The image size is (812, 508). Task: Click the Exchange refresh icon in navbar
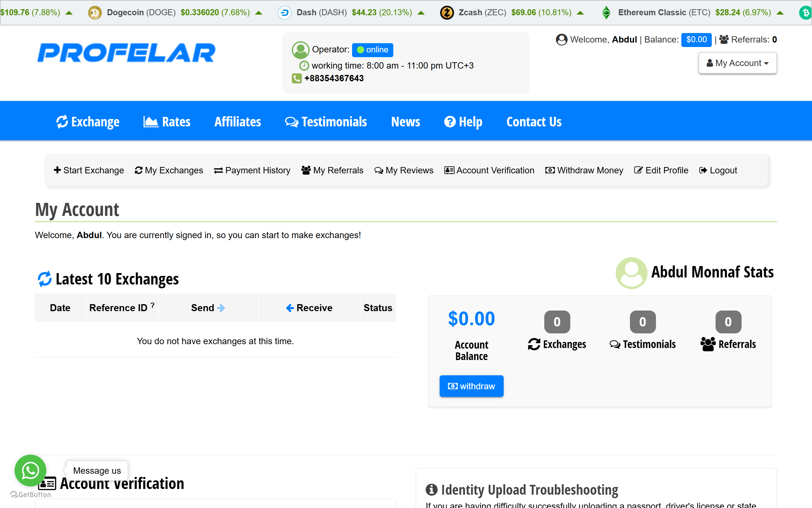click(62, 122)
